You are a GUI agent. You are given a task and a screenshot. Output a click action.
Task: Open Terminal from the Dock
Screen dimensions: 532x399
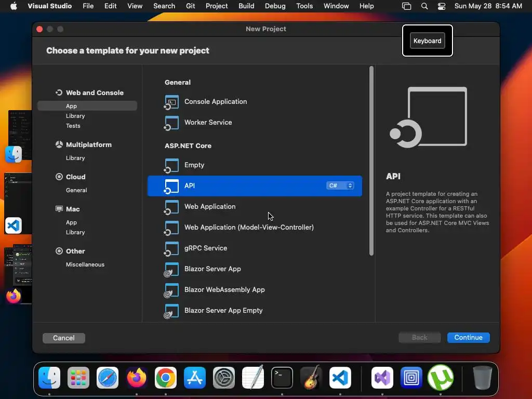coord(282,378)
